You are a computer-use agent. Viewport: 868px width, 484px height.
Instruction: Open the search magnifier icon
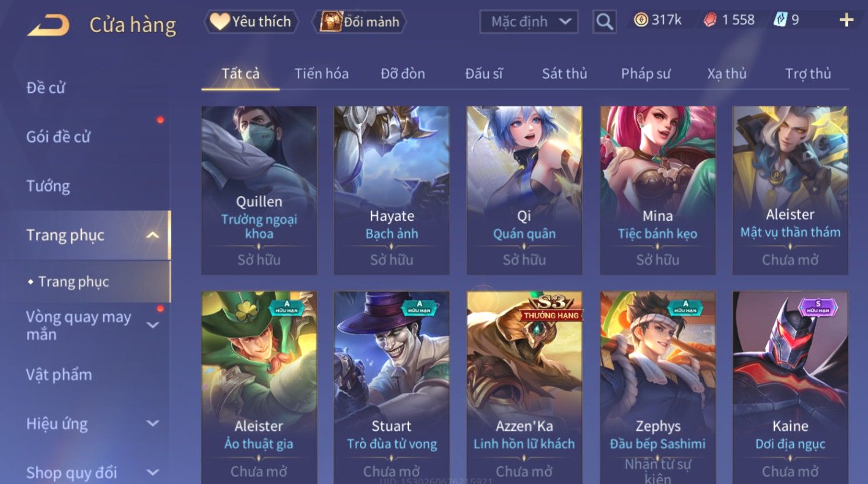click(604, 22)
